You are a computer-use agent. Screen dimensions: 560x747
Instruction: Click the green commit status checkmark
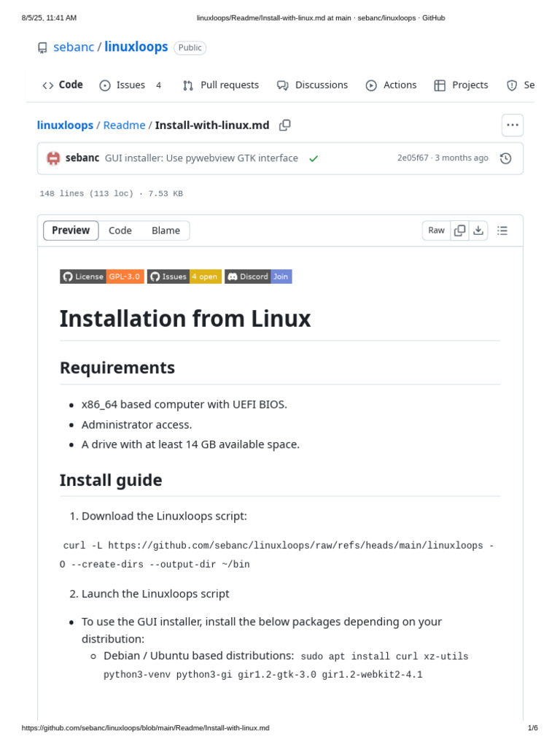coord(314,158)
